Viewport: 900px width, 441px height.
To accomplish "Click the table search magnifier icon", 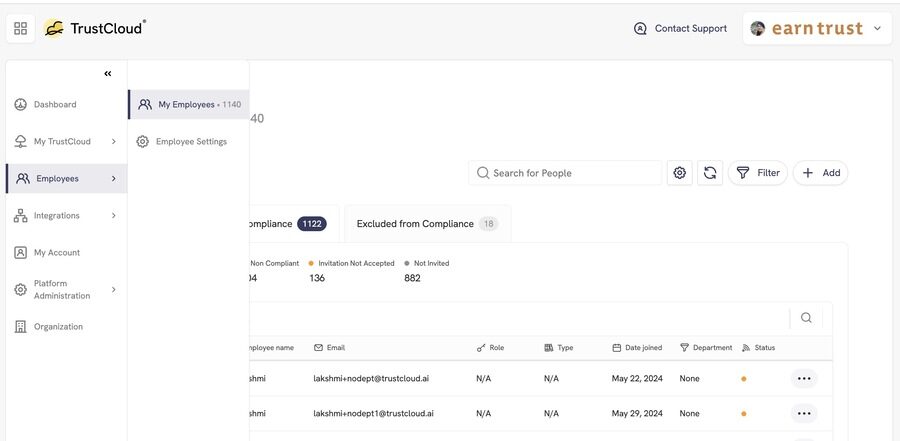I will 806,318.
